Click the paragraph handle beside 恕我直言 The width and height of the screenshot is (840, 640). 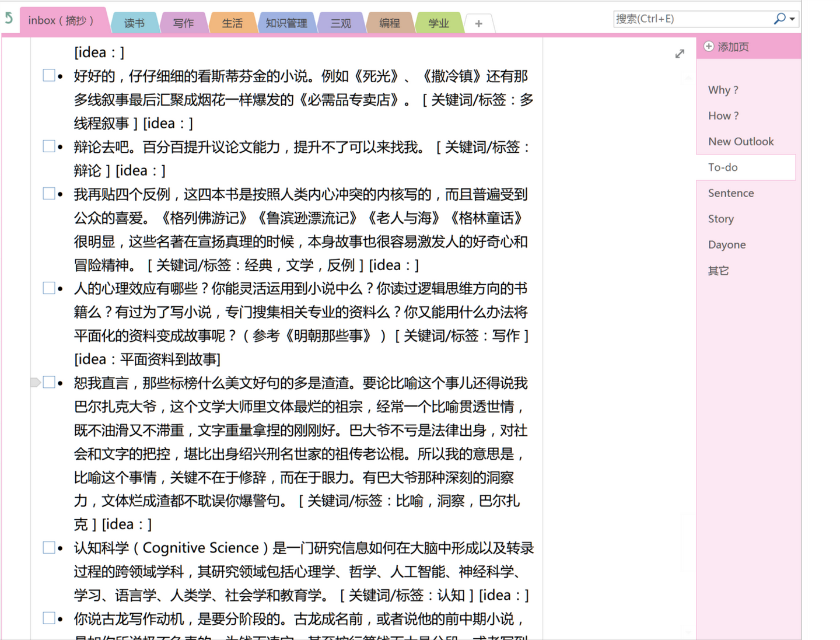(x=36, y=382)
